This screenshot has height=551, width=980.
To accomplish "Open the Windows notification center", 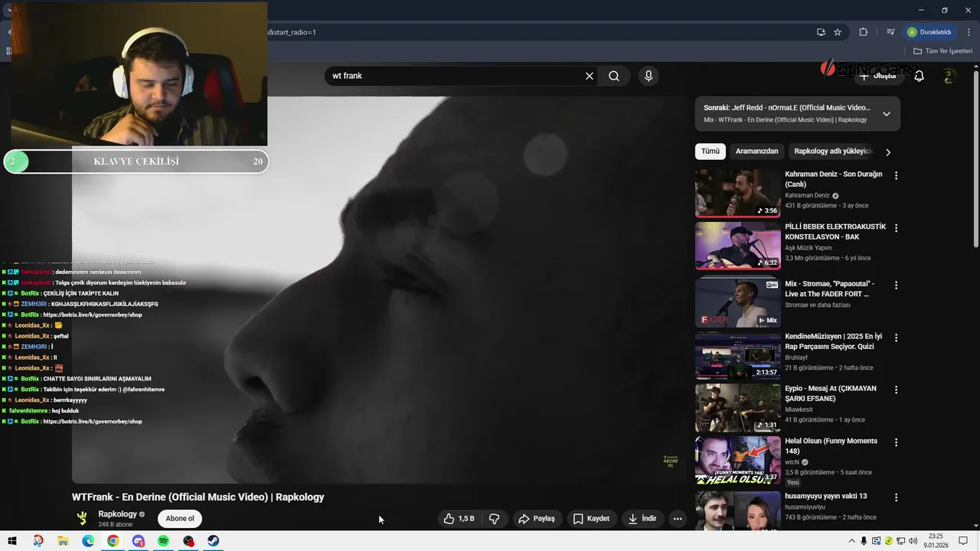I will 964,541.
